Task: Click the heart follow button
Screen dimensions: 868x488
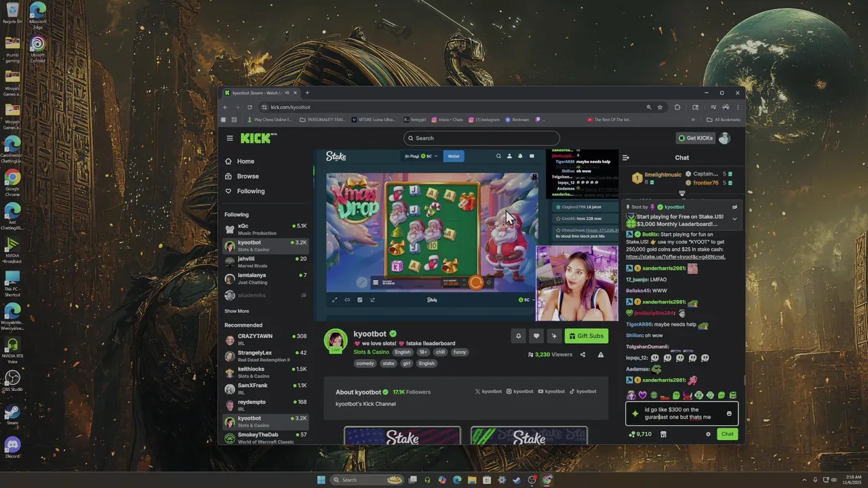Action: click(536, 335)
